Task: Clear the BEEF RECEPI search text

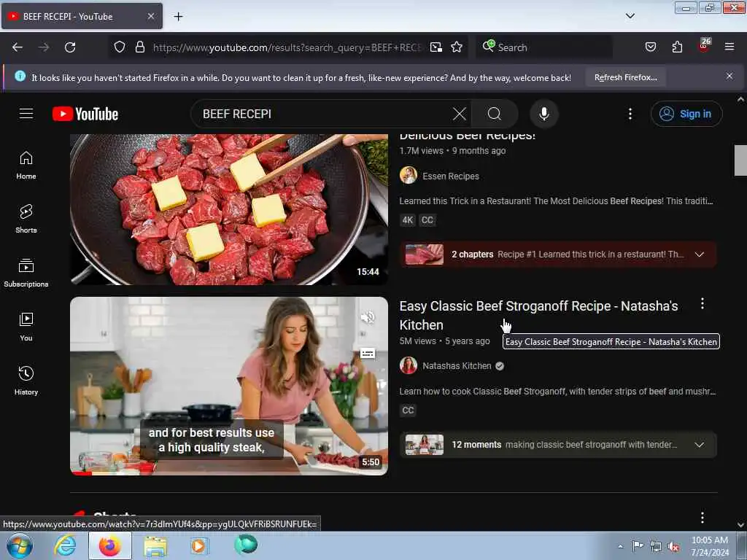Action: coord(460,114)
